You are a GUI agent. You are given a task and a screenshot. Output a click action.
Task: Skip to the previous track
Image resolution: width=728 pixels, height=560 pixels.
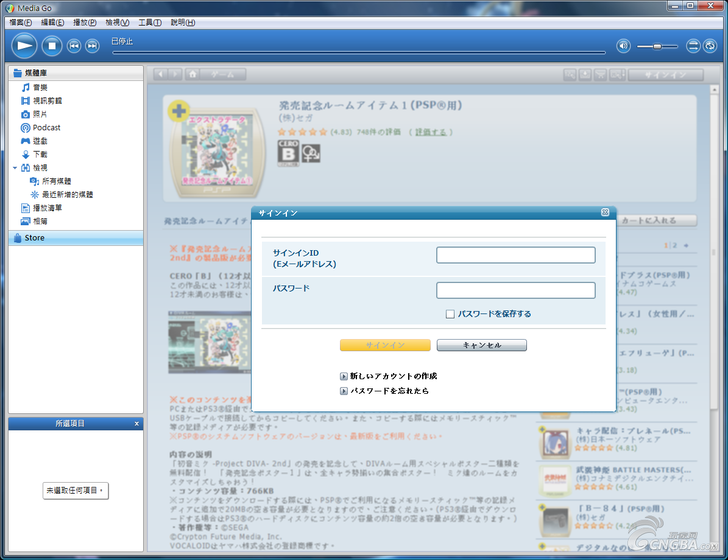pyautogui.click(x=74, y=46)
